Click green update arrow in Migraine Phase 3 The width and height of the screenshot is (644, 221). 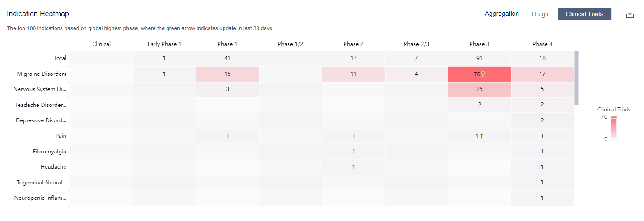(x=483, y=74)
